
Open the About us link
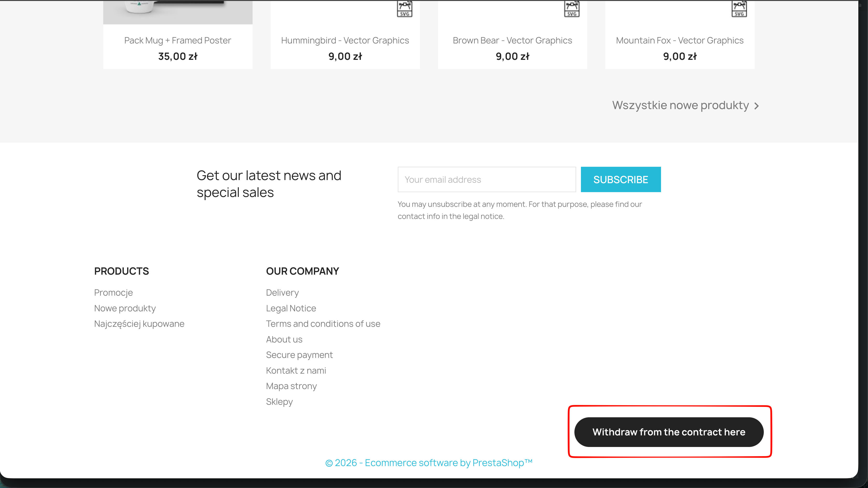coord(284,339)
